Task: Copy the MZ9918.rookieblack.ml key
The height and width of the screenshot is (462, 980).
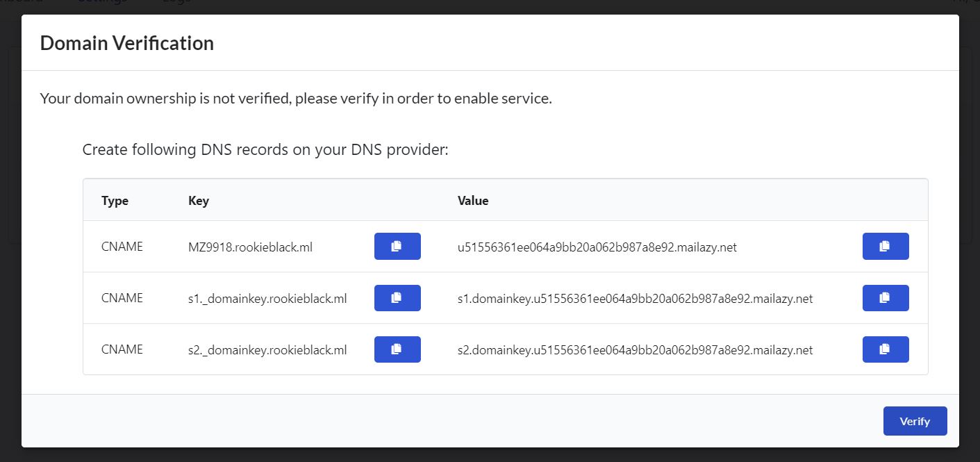Action: 397,246
